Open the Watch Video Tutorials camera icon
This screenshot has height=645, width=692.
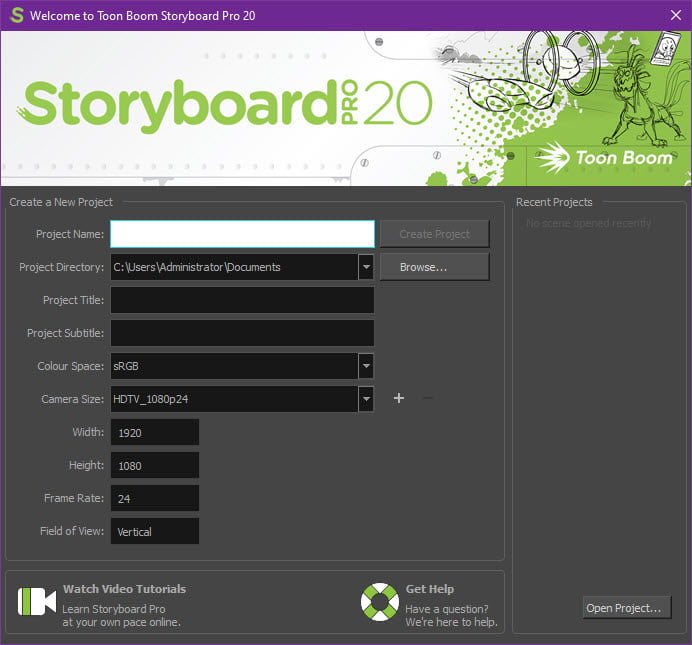[37, 601]
